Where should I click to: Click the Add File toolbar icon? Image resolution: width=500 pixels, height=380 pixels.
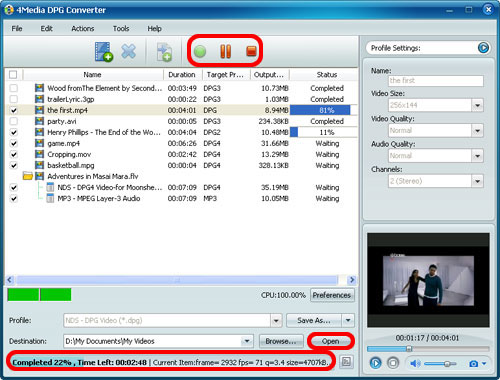coord(104,52)
